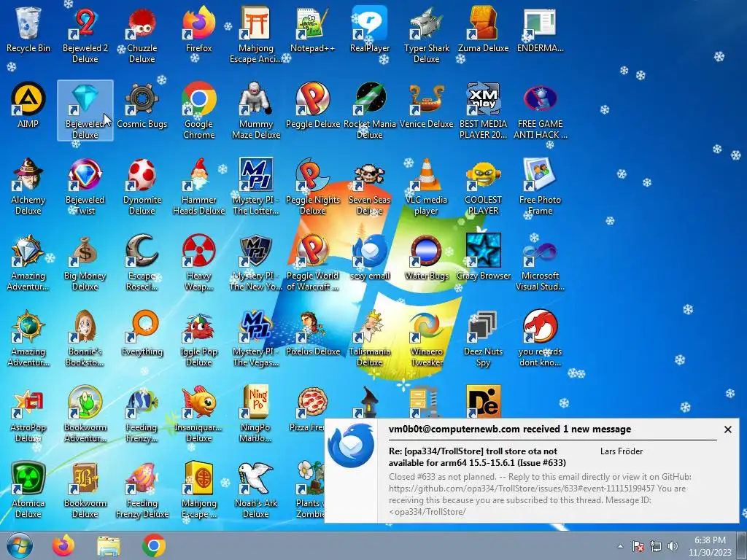Select the Crazy Browser star icon
The height and width of the screenshot is (560, 747).
tap(483, 257)
